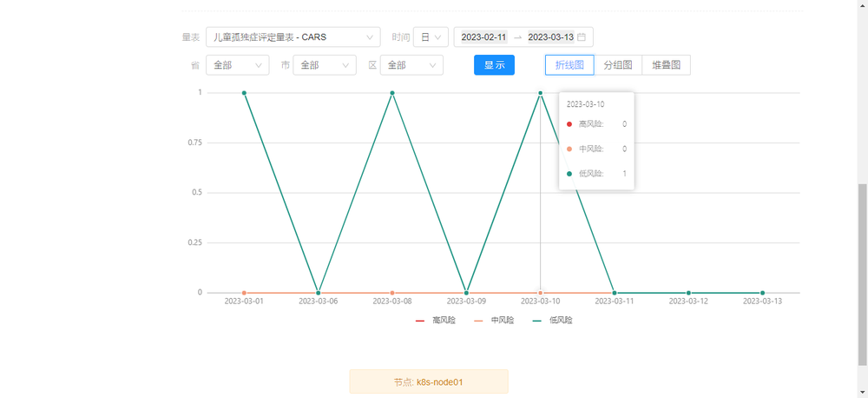Open the 区 district dropdown
Viewport: 868px width, 398px height.
[x=411, y=65]
